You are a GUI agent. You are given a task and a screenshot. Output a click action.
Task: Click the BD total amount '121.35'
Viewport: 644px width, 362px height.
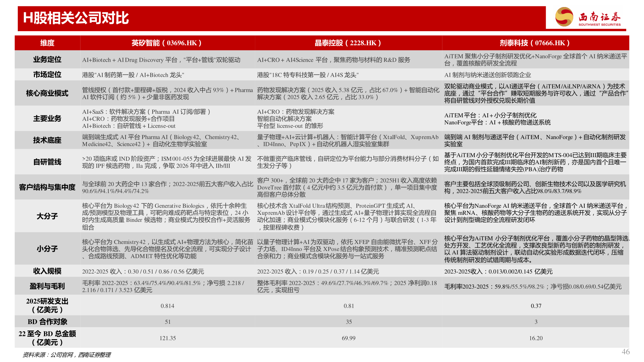click(168, 338)
